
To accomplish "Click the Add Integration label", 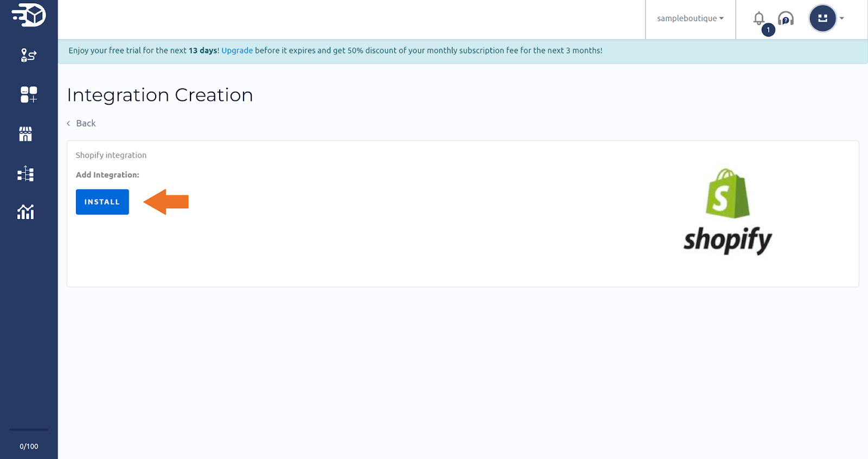I will [107, 175].
